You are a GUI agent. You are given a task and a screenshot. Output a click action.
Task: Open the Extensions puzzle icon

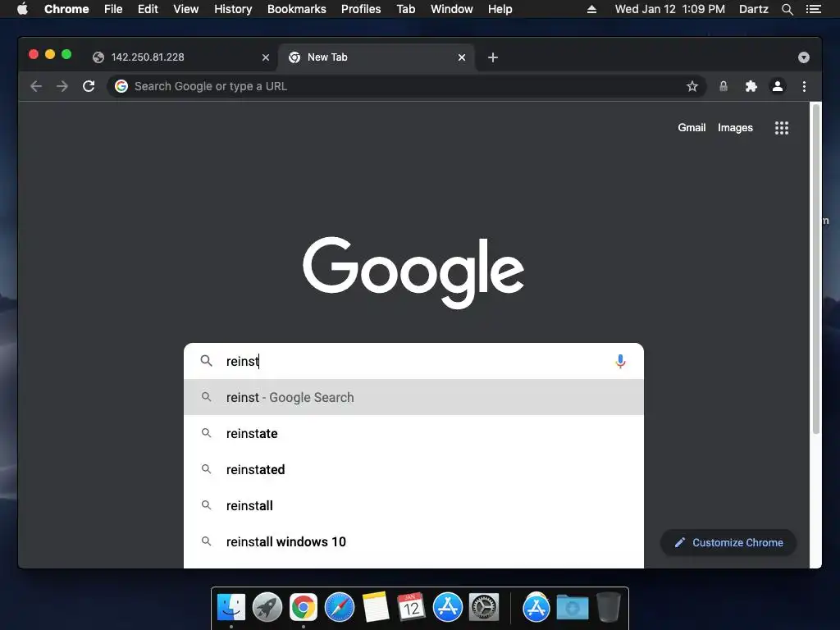751,86
